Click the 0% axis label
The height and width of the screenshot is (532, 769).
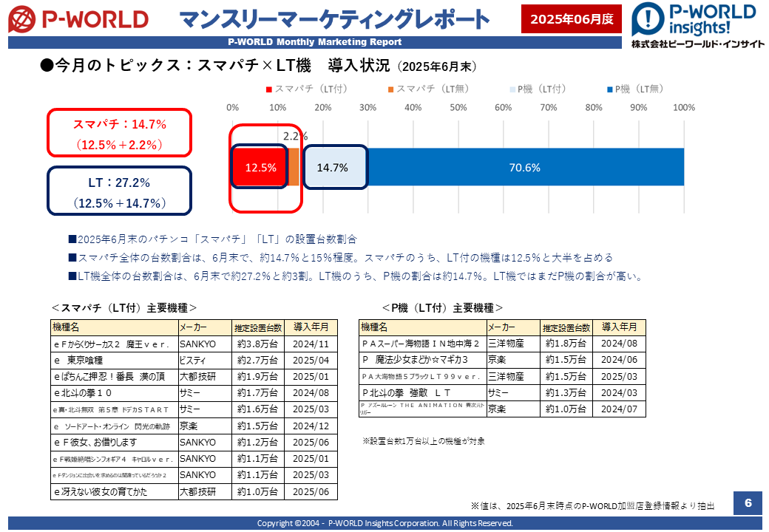pos(232,107)
